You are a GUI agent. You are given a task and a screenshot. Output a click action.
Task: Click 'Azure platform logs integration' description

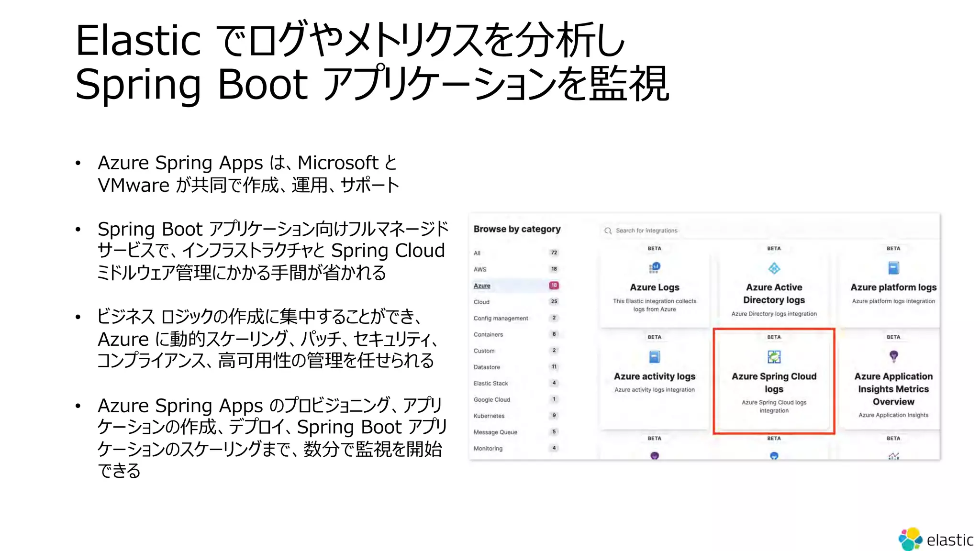click(x=893, y=301)
